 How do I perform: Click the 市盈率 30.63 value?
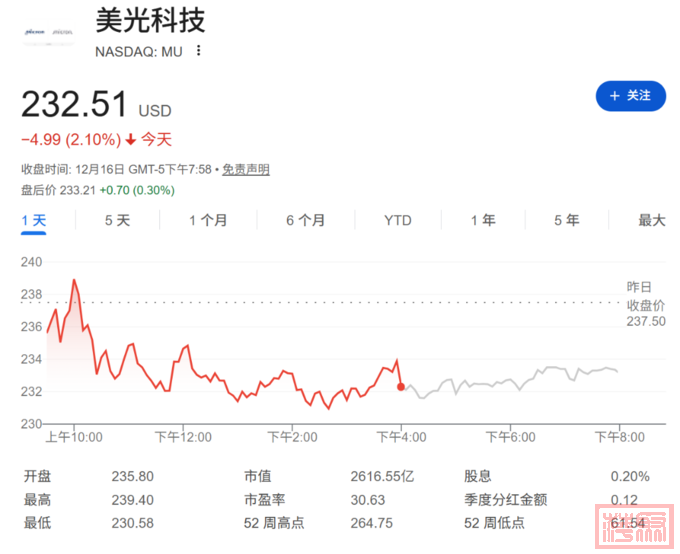pos(368,499)
